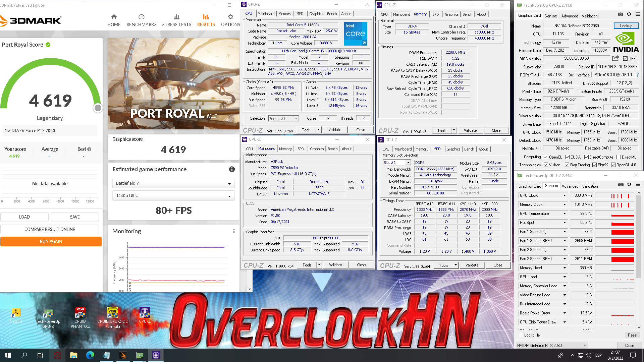Take a screenshot in the GPU-Z Graphics Card window
The height and width of the screenshot is (362, 644).
click(621, 14)
